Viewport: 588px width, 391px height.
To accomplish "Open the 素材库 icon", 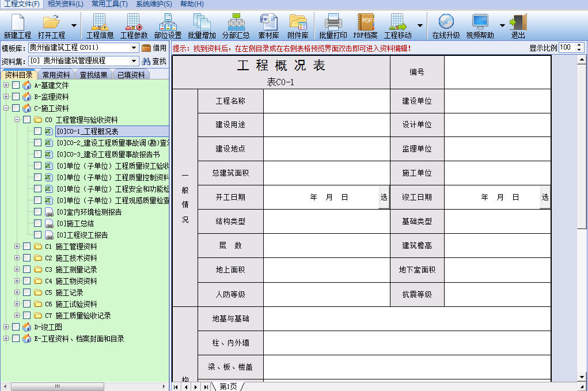I will pyautogui.click(x=268, y=26).
